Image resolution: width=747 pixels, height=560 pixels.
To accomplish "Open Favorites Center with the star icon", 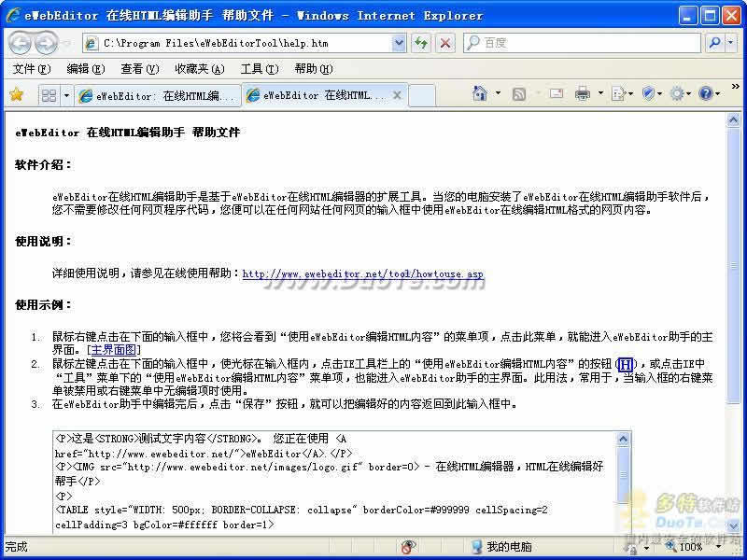I will point(17,95).
